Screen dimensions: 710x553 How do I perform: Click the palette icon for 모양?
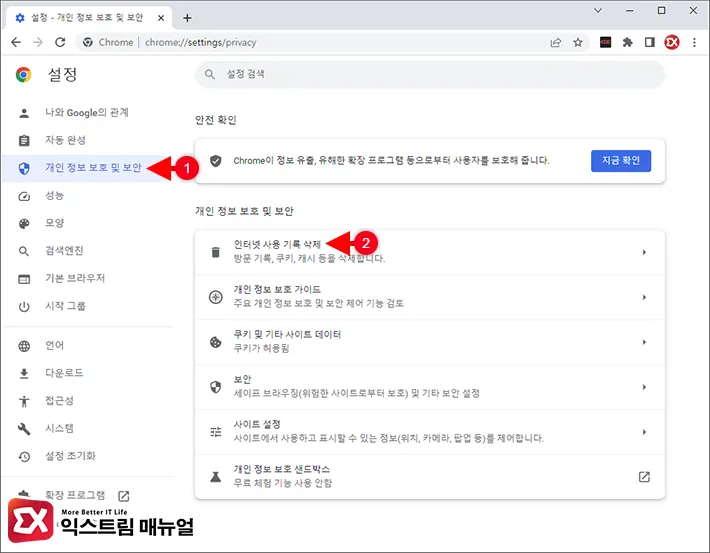tap(24, 224)
